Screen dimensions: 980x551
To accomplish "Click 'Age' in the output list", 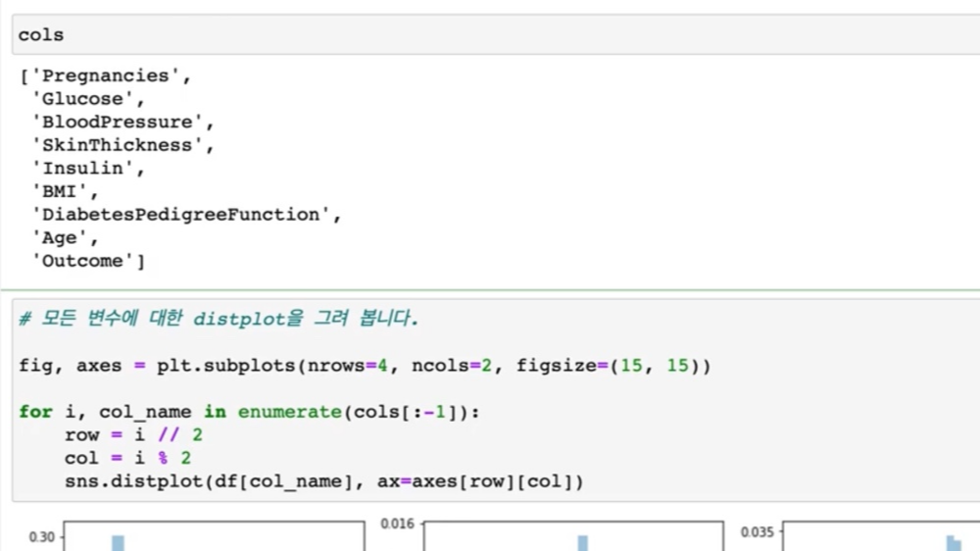I will point(60,237).
